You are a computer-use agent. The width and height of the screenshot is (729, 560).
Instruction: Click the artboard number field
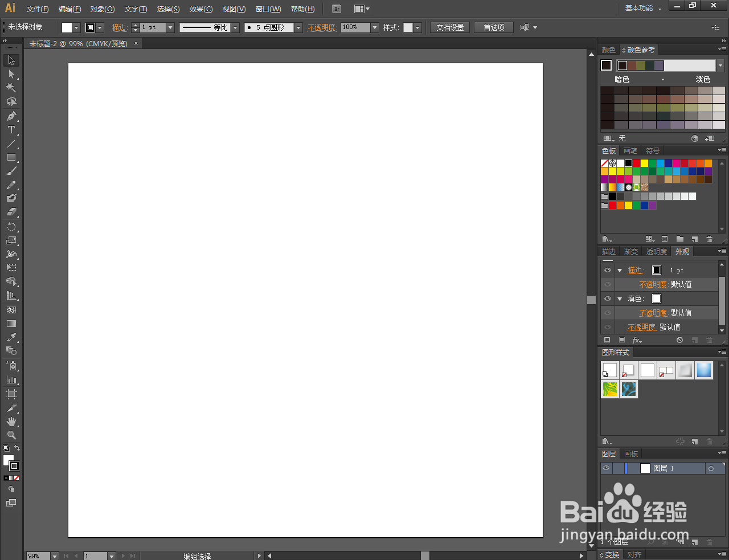coord(95,556)
